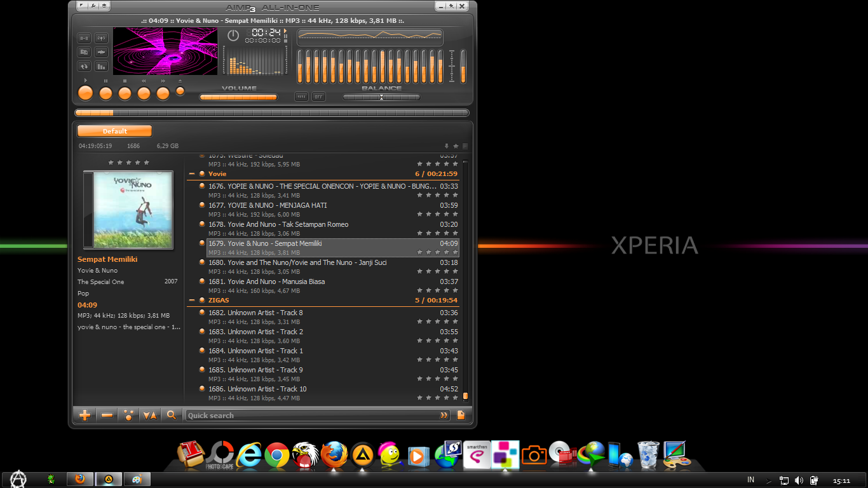
Task: Skip to the previous track
Action: [144, 93]
